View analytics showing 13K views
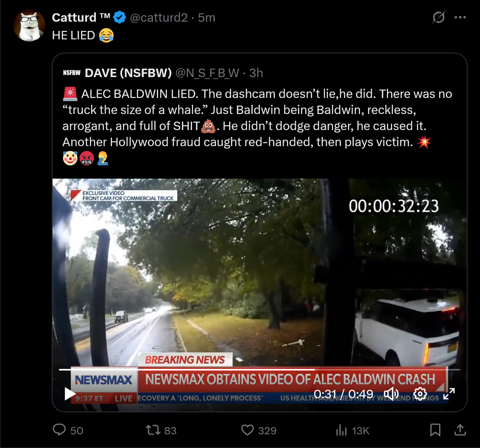This screenshot has height=448, width=480. point(352,430)
